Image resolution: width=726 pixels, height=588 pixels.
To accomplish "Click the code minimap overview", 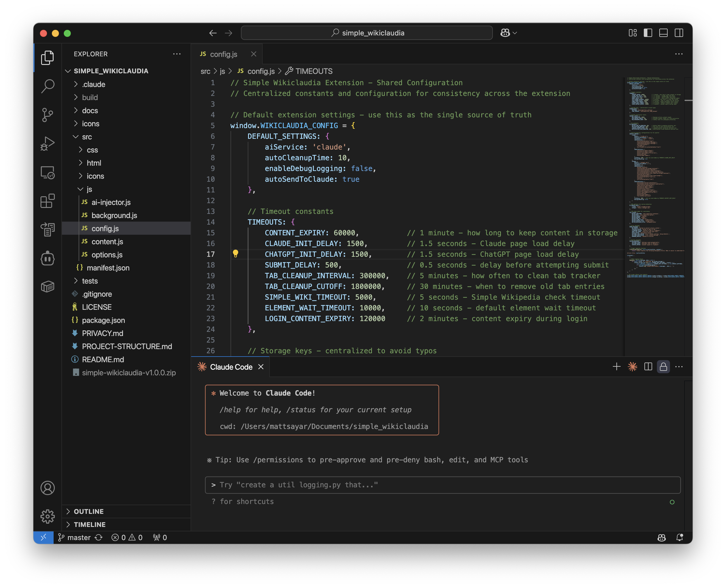I will pos(654,217).
